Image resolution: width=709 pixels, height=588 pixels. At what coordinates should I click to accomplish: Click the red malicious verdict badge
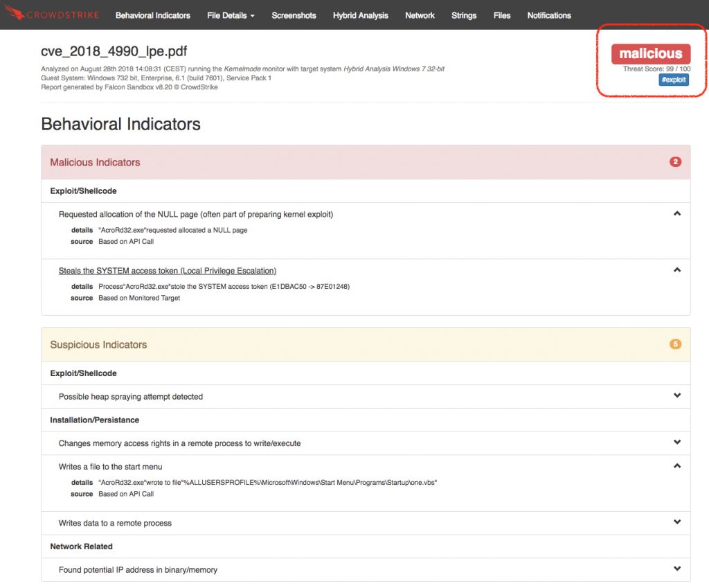pyautogui.click(x=651, y=54)
